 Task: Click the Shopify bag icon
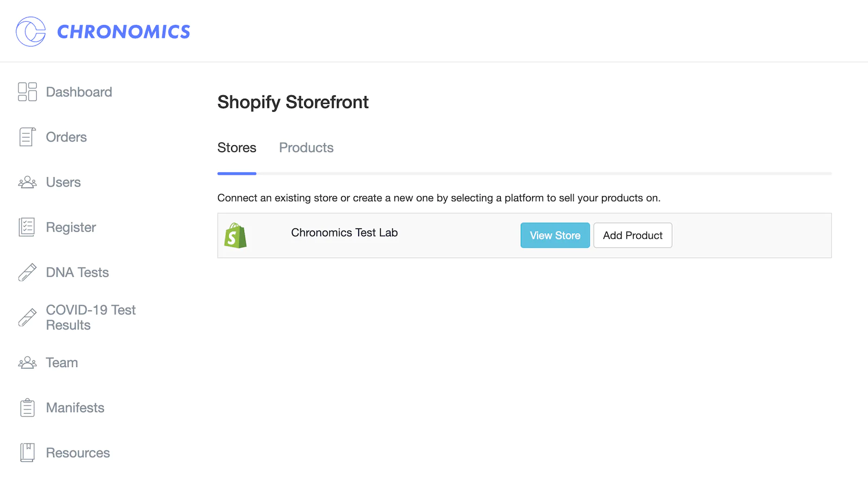pos(235,235)
